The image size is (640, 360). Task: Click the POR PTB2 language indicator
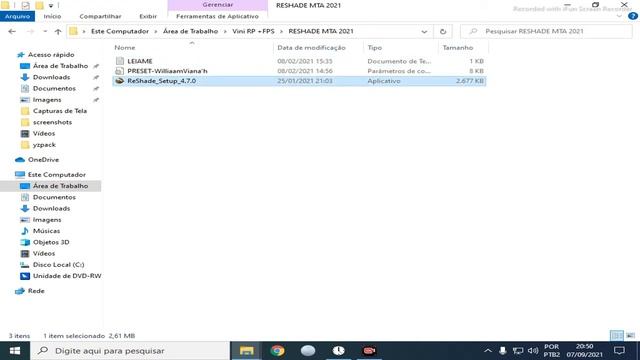click(551, 351)
